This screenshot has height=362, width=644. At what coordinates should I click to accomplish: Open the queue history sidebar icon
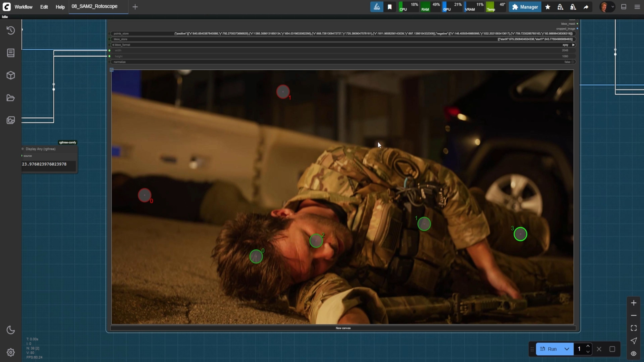click(x=11, y=30)
